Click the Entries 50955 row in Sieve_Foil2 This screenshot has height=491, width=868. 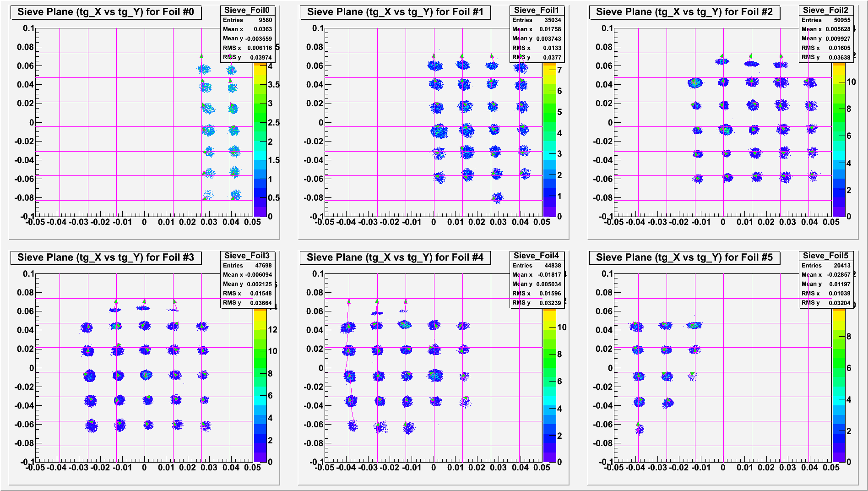click(x=826, y=20)
